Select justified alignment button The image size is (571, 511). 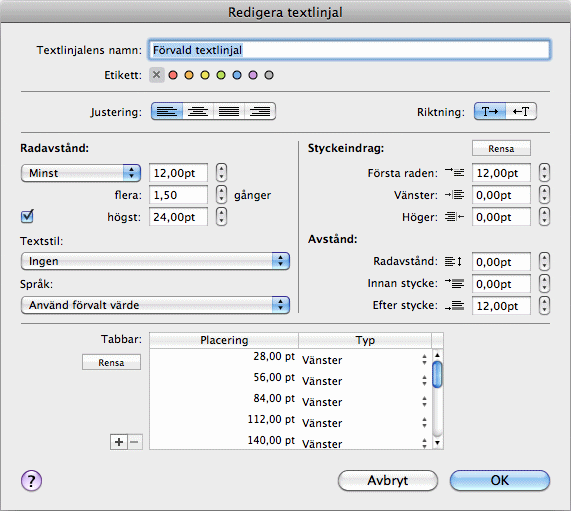(229, 111)
